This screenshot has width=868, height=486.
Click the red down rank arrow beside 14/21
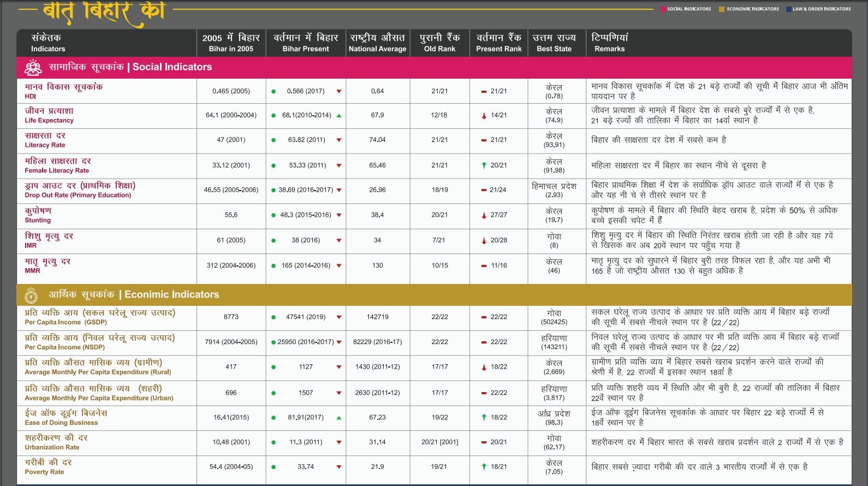484,116
